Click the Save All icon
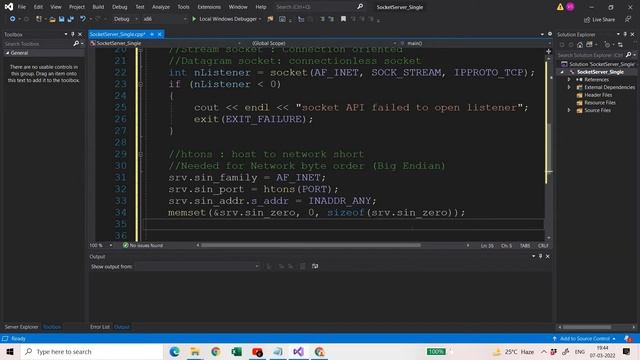Screen dimensions: 640x360 pos(71,19)
